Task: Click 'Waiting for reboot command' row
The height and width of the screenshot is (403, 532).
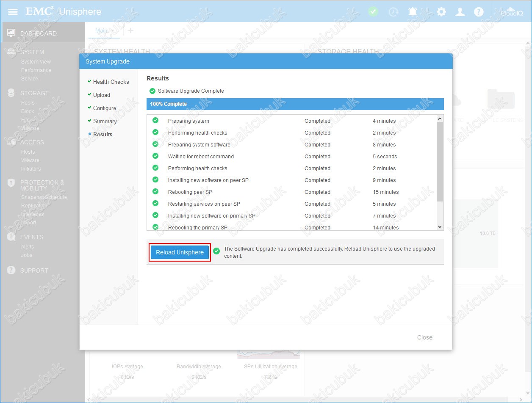Action: point(201,157)
